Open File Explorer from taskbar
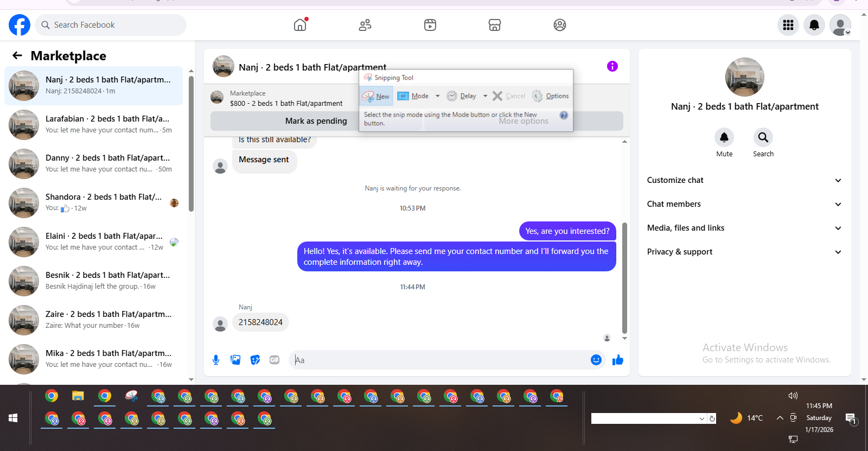The height and width of the screenshot is (451, 868). point(78,396)
